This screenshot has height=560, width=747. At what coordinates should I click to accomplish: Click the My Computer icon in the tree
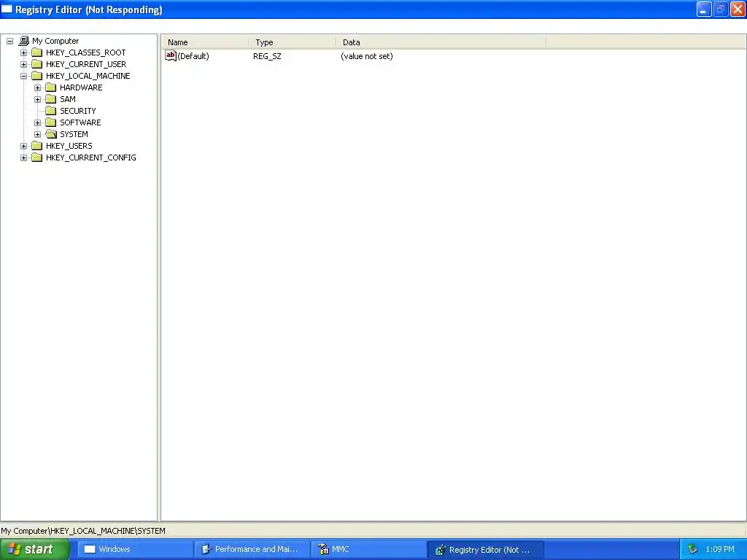24,41
